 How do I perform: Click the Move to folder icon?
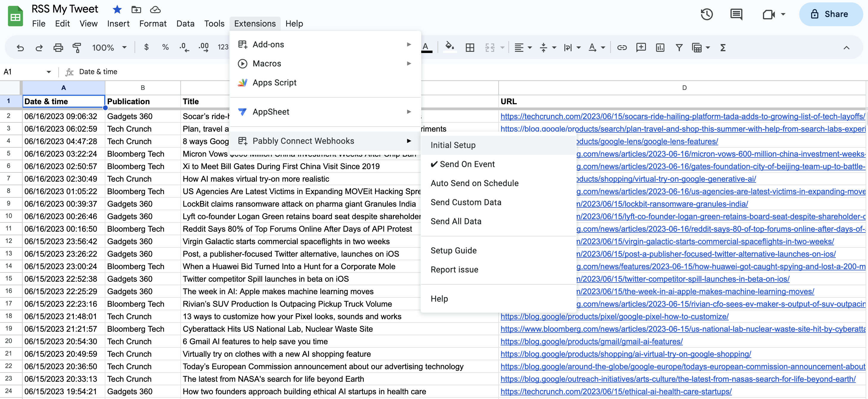(136, 10)
